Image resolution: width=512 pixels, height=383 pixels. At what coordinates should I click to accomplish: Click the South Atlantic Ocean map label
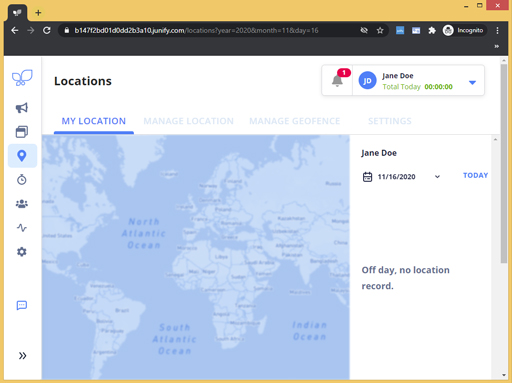(174, 339)
